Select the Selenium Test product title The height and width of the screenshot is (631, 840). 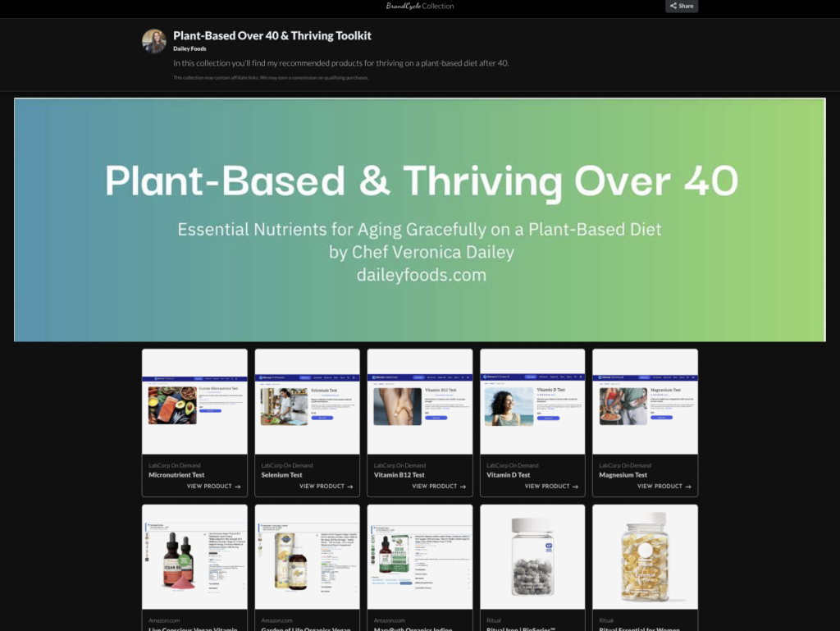pos(282,474)
